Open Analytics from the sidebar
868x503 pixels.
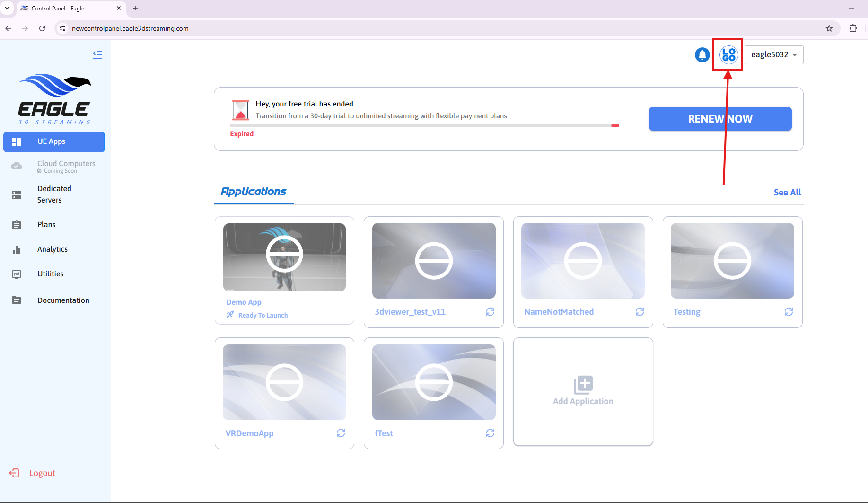(52, 249)
